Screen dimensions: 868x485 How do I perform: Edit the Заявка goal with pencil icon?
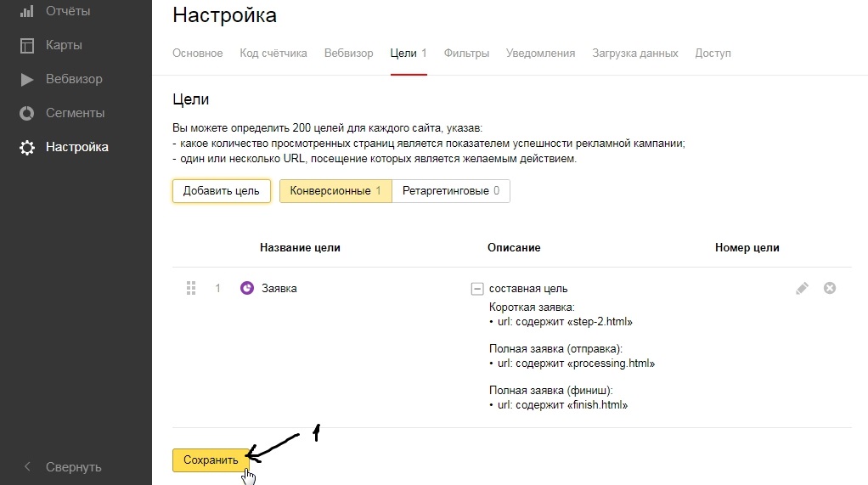(802, 288)
